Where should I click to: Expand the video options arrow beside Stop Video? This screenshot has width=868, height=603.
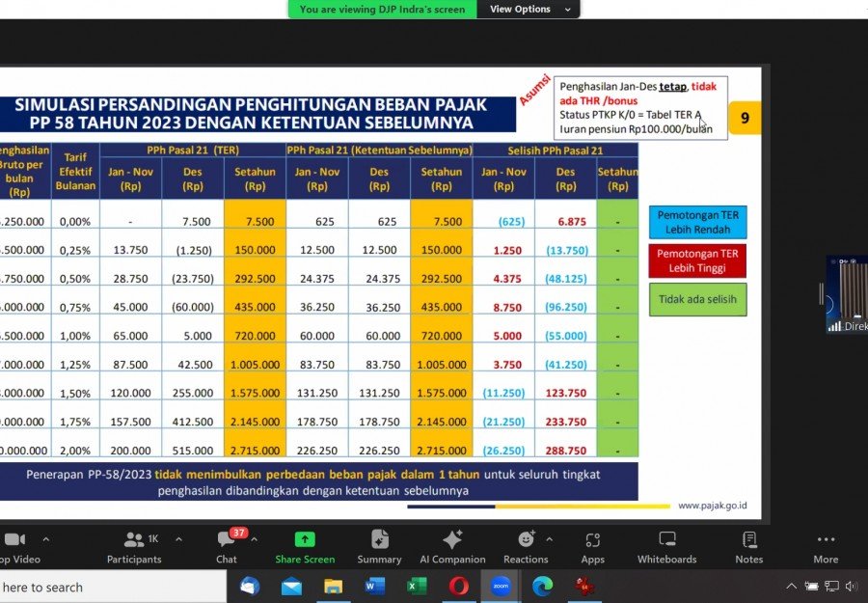coord(45,538)
